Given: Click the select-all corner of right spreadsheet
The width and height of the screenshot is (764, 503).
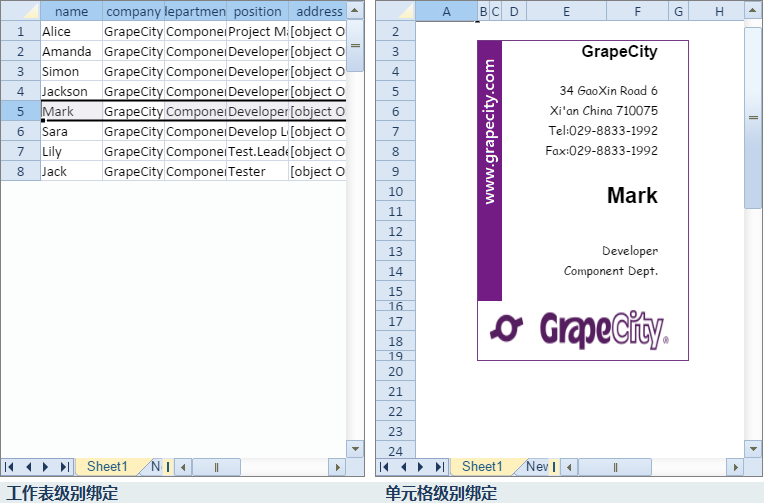Looking at the screenshot, I should pos(396,11).
